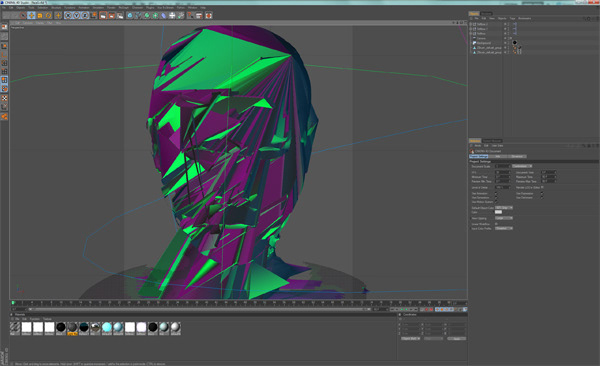The height and width of the screenshot is (366, 600).
Task: Switch the coordinate system icon
Action: [93, 15]
